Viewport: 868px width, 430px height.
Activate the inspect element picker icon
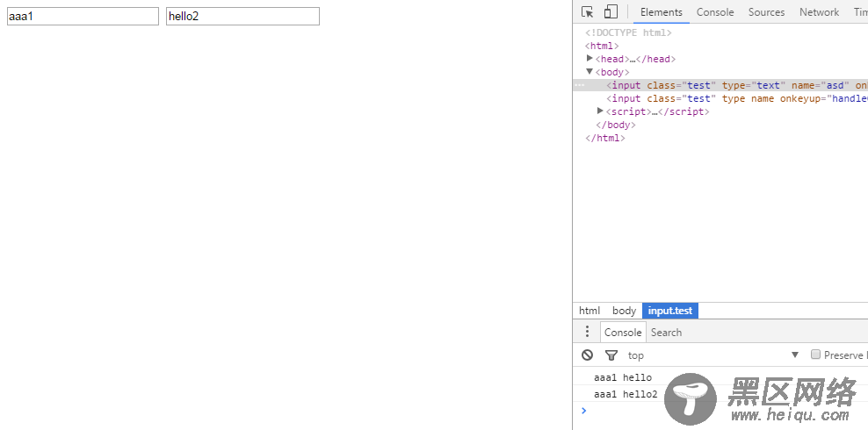(x=588, y=12)
